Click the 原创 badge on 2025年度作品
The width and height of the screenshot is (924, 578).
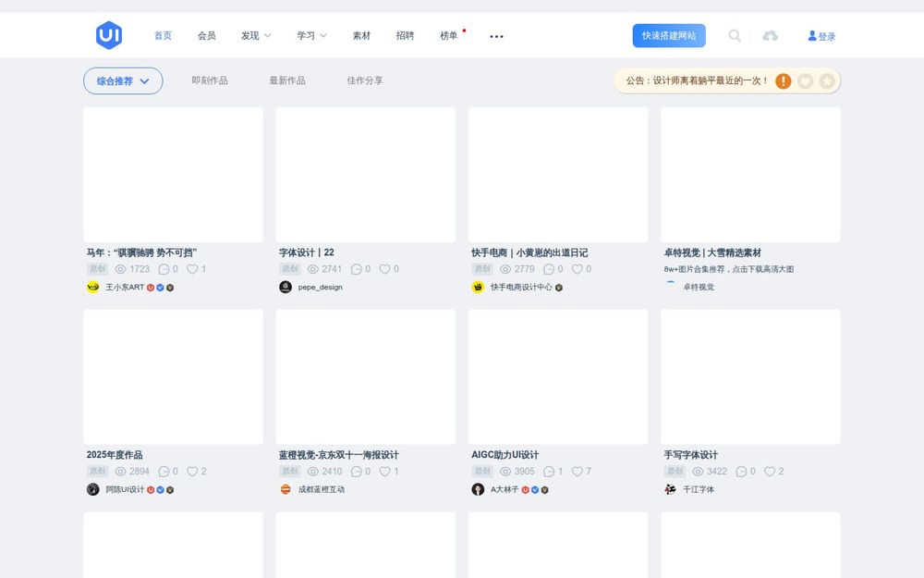click(x=97, y=471)
